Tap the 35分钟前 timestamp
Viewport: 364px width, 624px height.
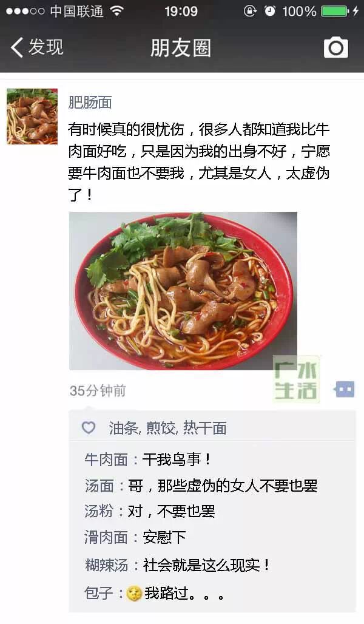[x=98, y=391]
